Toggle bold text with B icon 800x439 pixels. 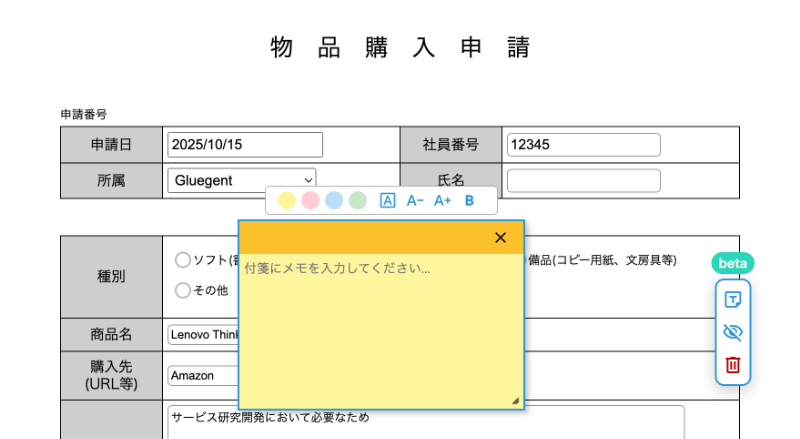(469, 201)
